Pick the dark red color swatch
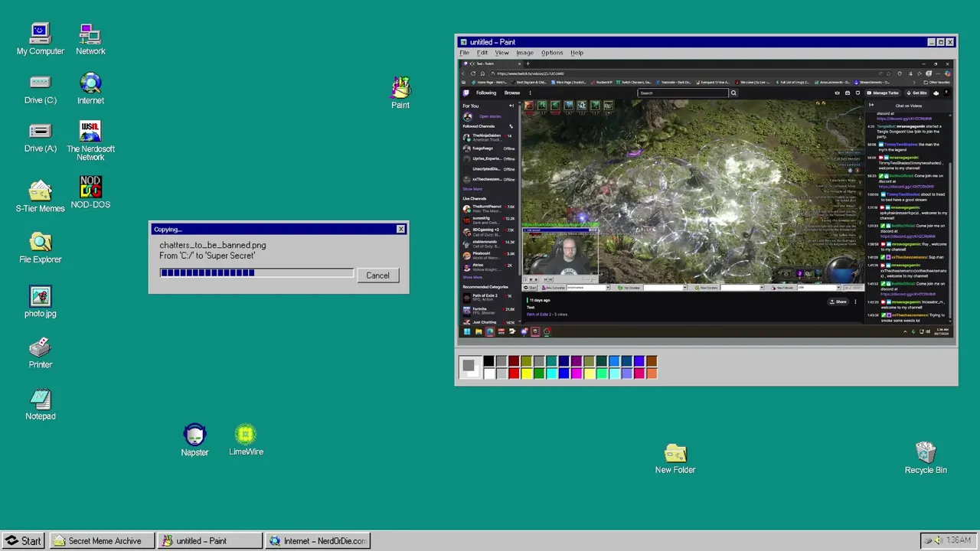The width and height of the screenshot is (980, 551). click(514, 361)
